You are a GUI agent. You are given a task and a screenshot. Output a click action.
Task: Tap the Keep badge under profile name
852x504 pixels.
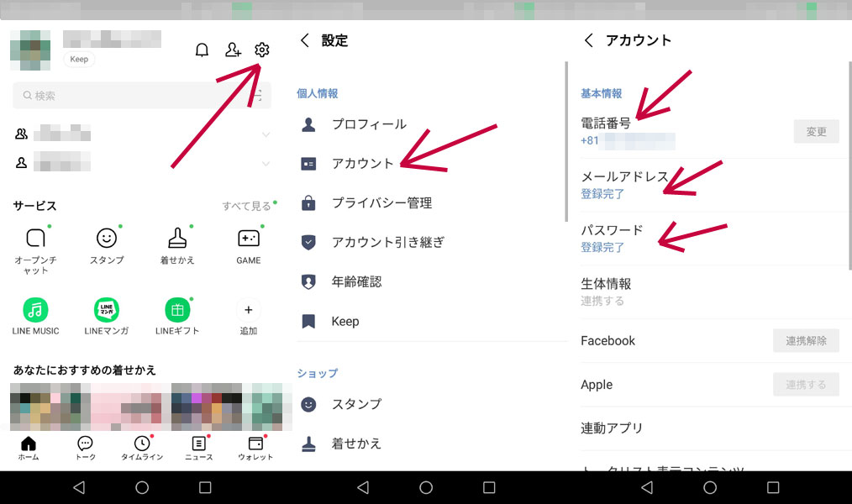click(x=79, y=60)
